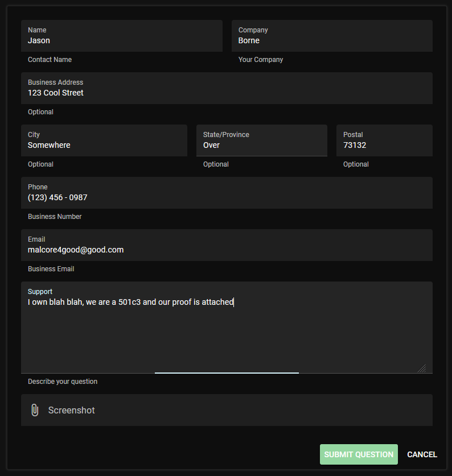Click the 'Contact Name' hint text

coord(50,60)
